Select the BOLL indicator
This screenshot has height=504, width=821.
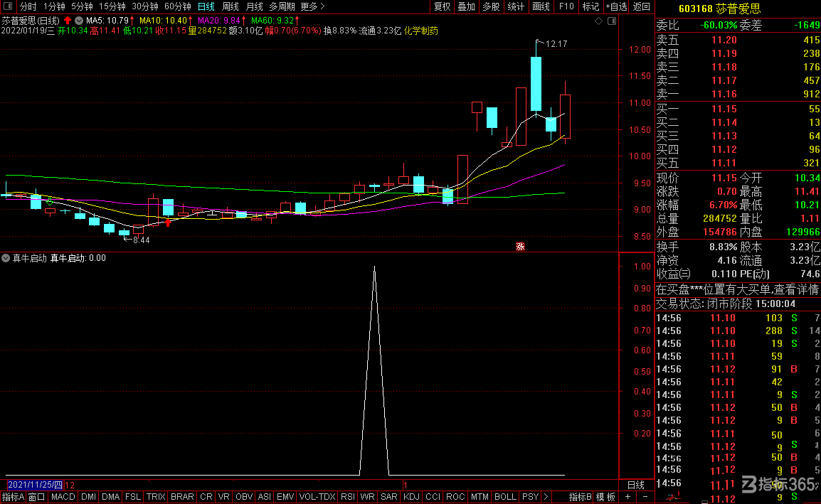[505, 497]
